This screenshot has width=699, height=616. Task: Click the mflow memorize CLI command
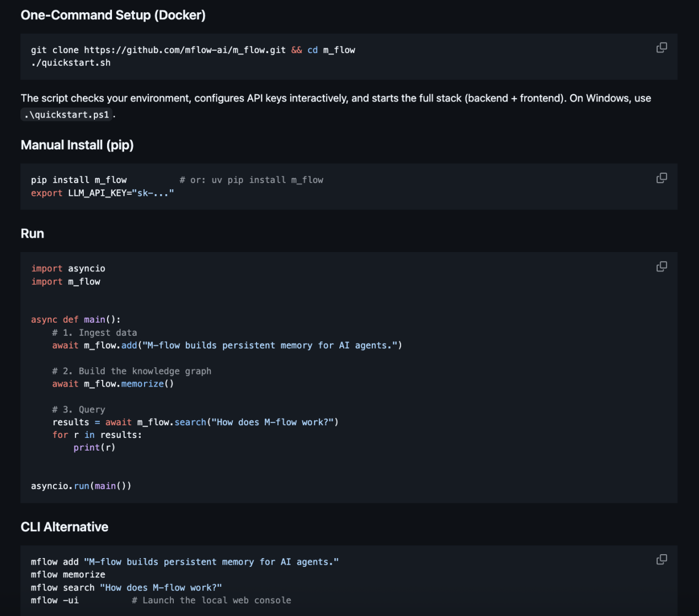[68, 575]
